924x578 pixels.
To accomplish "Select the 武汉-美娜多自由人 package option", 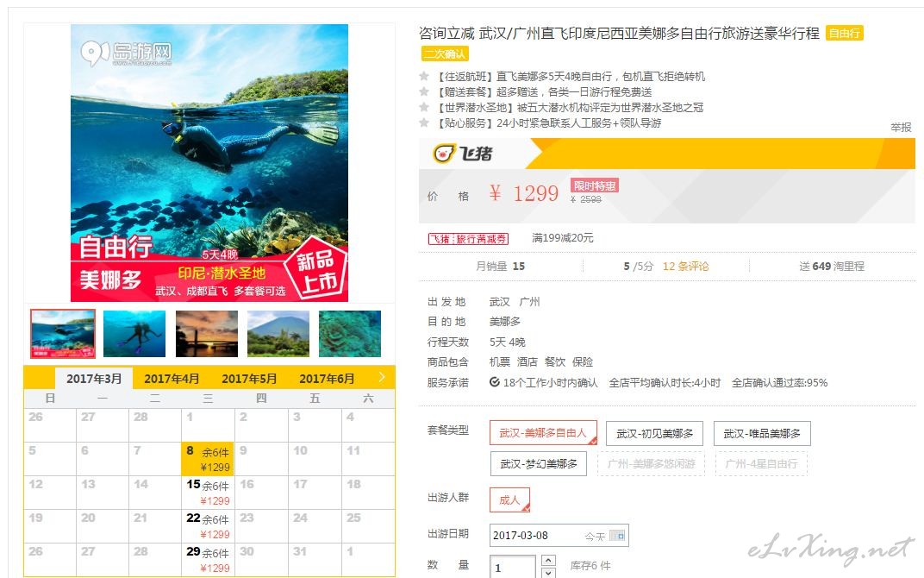I will click(x=543, y=433).
